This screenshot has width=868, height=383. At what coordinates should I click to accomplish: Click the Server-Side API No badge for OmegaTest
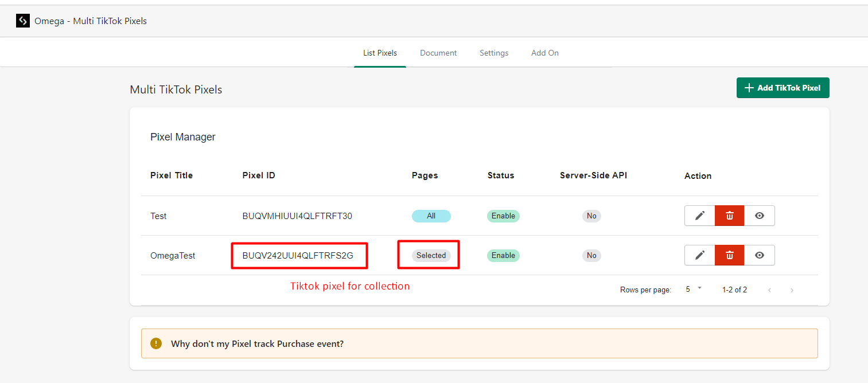pyautogui.click(x=591, y=256)
